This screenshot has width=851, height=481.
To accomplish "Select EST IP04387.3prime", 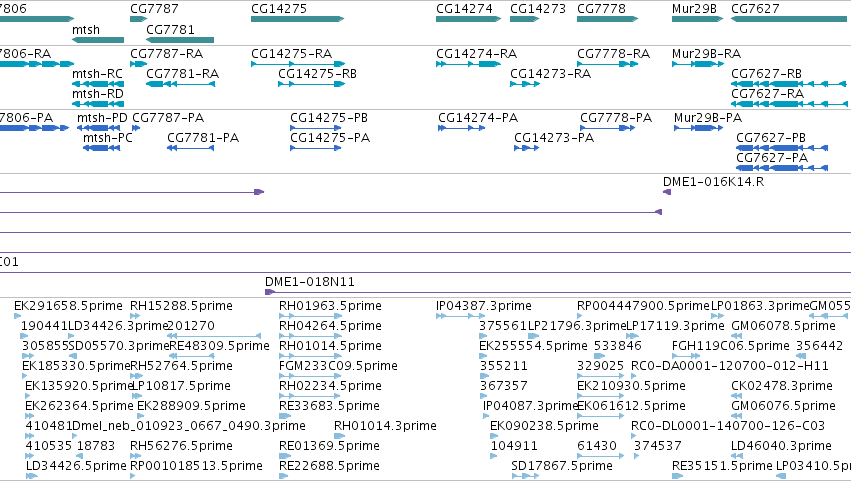I will (x=484, y=306).
